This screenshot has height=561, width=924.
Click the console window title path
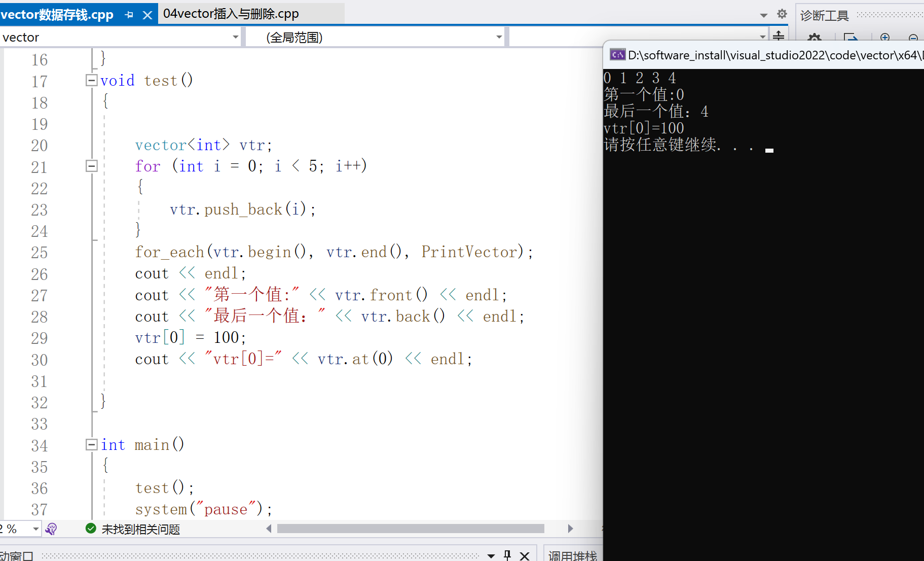pyautogui.click(x=775, y=55)
